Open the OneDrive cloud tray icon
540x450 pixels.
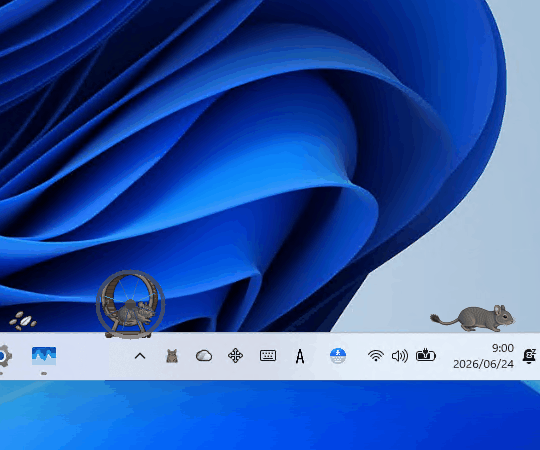tap(204, 356)
